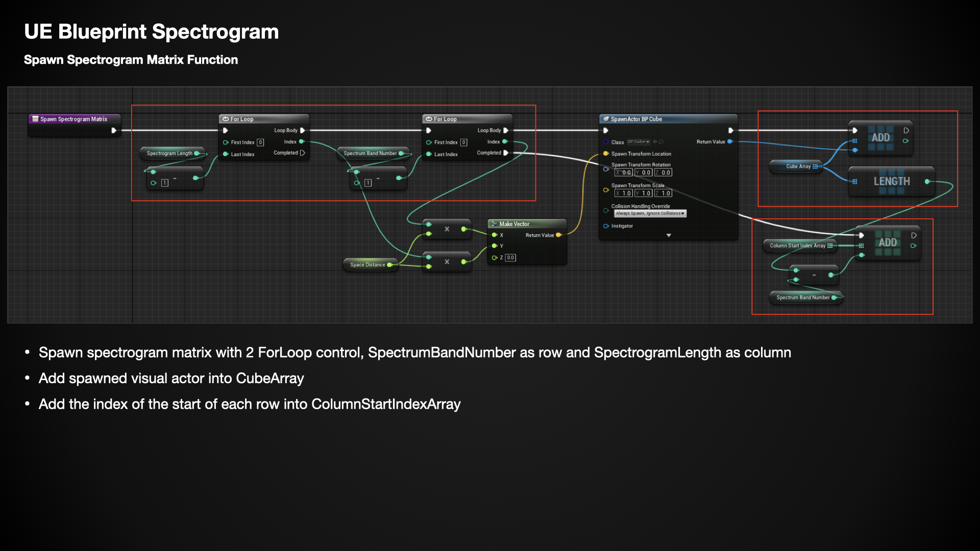980x551 pixels.
Task: Click value field under the Spectrogram Length subtract node
Action: [x=165, y=183]
